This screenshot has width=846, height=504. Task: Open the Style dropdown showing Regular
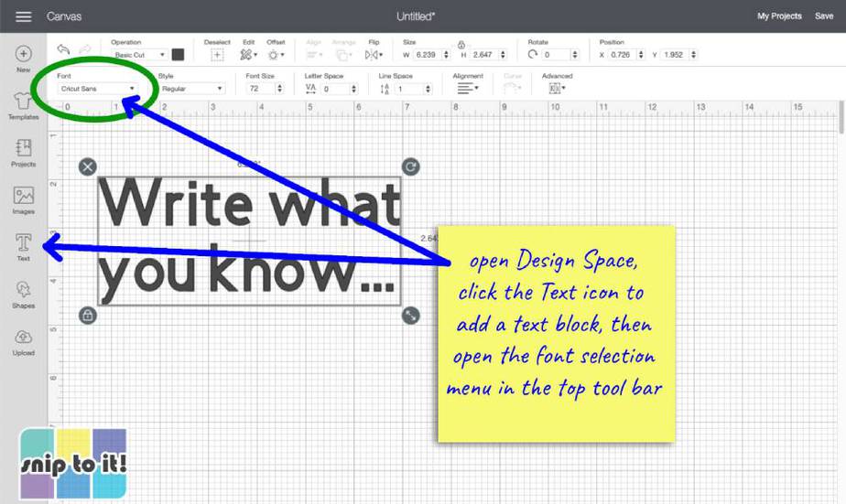(x=192, y=89)
